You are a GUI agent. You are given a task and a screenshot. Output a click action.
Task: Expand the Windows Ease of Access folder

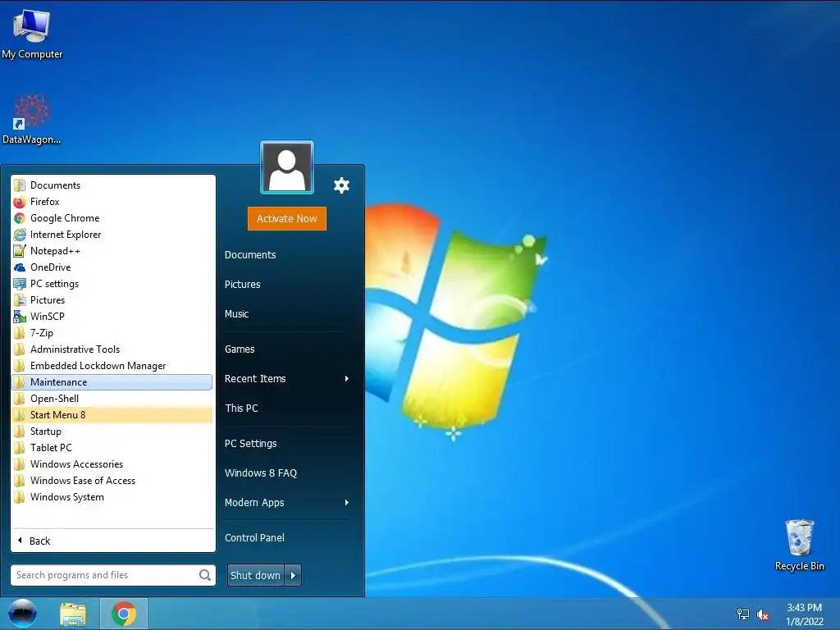112,481
